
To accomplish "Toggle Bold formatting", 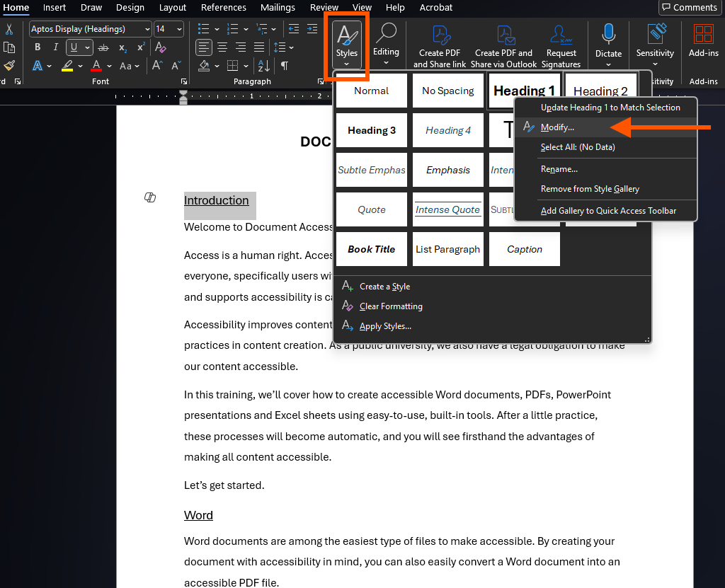I will (x=38, y=47).
